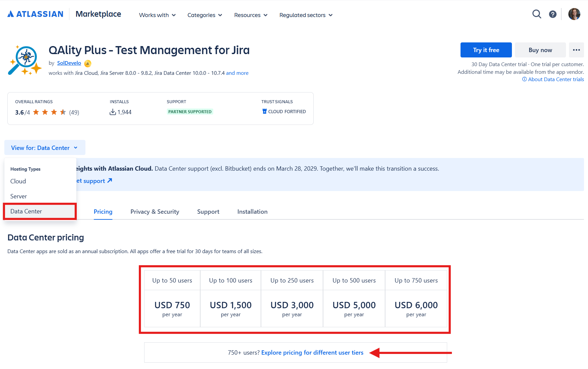Click the Buy now button
588x369 pixels.
pos(540,50)
